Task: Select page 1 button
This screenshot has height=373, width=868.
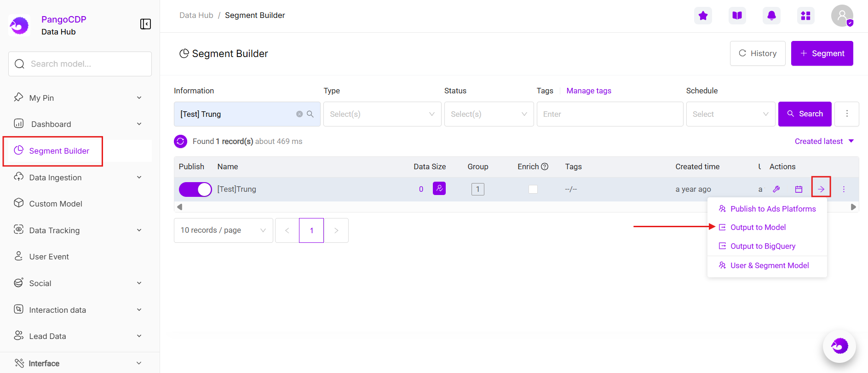Action: point(311,230)
